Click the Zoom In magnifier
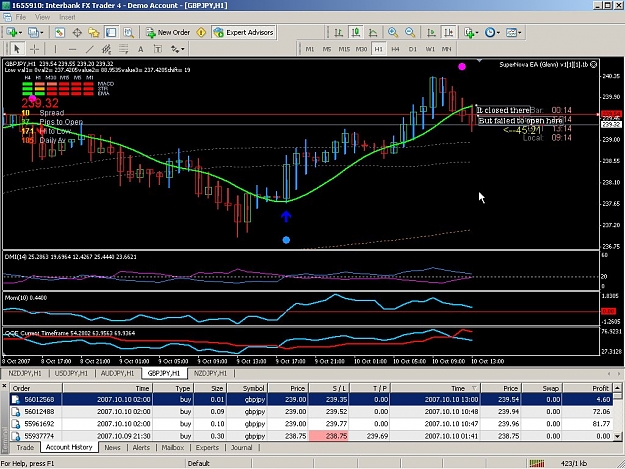Screen dimensions: 625x469 [x=393, y=33]
